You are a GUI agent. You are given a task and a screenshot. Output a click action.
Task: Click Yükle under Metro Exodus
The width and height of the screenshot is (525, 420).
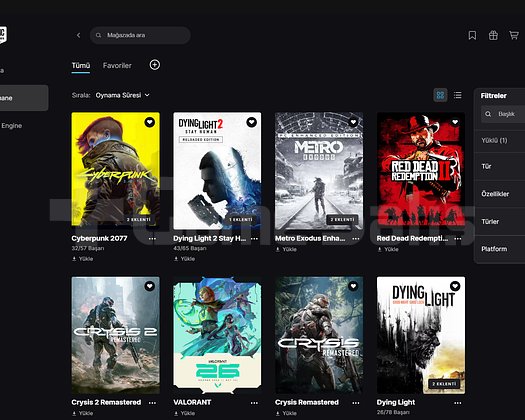tap(286, 249)
